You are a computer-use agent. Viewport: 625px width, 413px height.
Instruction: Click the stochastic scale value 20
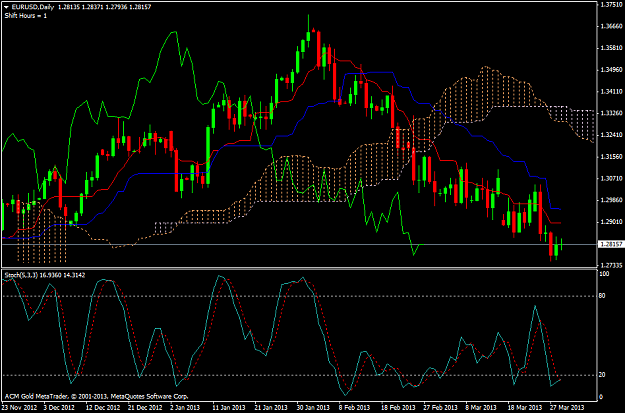[x=603, y=375]
